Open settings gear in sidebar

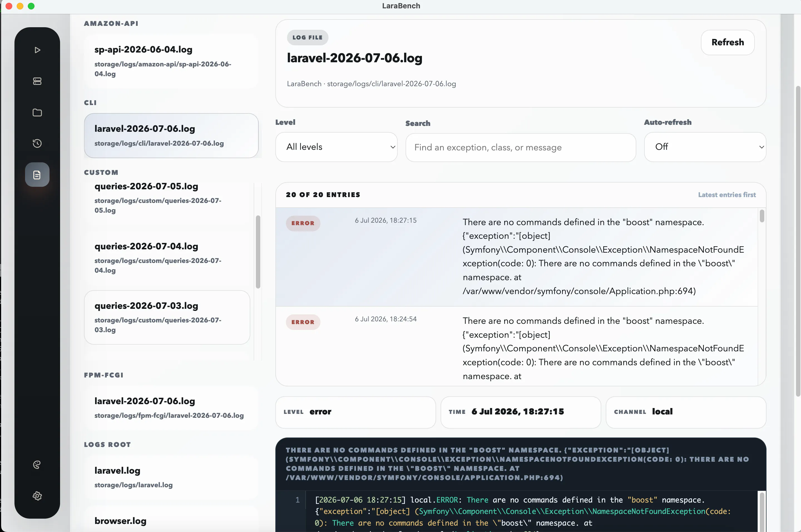pos(37,496)
